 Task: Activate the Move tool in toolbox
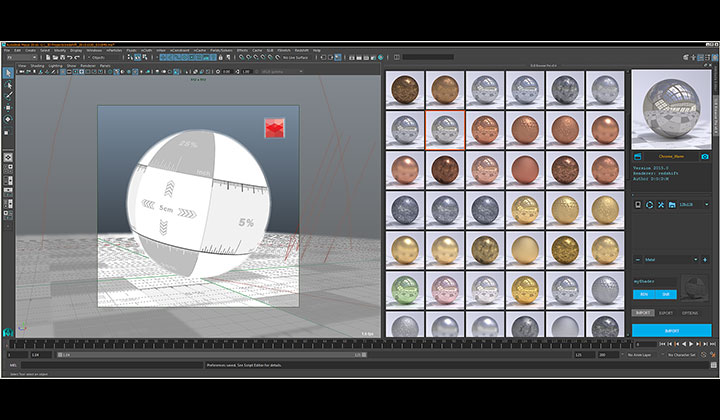pos(8,107)
